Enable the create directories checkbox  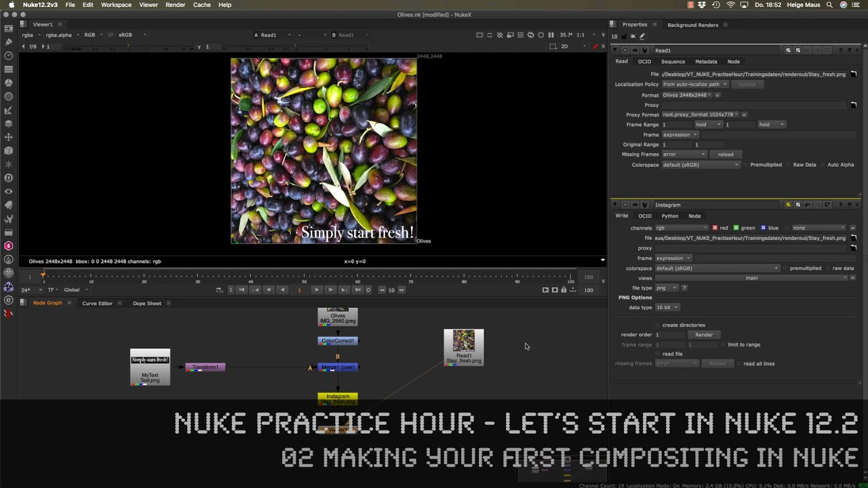(657, 325)
